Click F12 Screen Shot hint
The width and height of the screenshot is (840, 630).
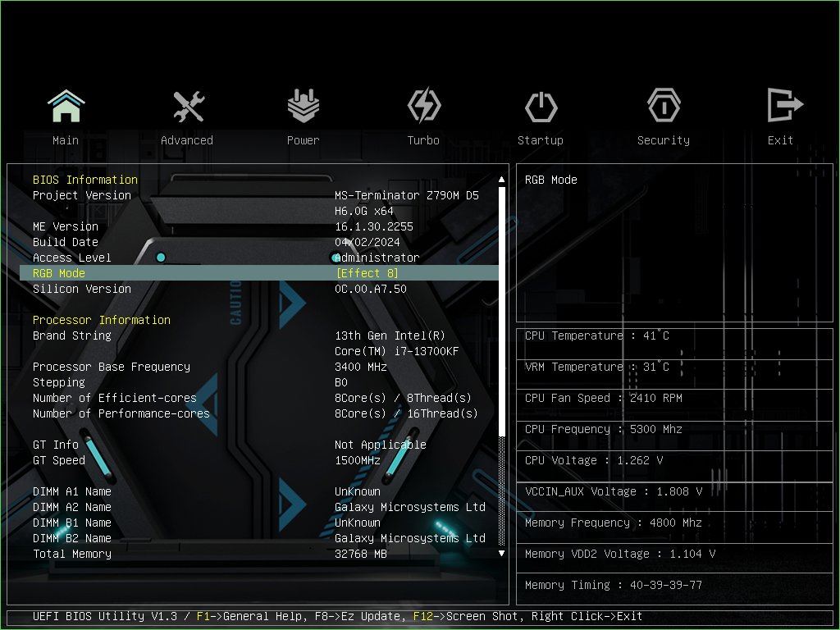[467, 616]
